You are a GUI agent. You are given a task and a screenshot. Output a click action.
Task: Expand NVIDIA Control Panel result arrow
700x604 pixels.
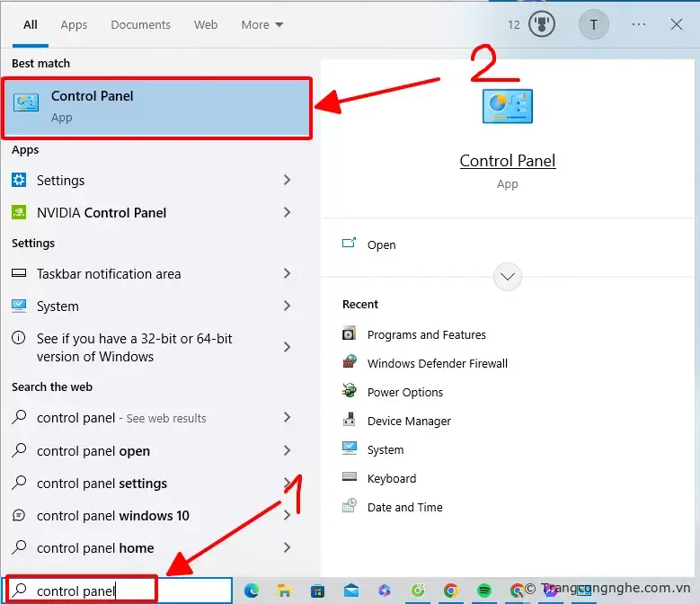coord(287,213)
